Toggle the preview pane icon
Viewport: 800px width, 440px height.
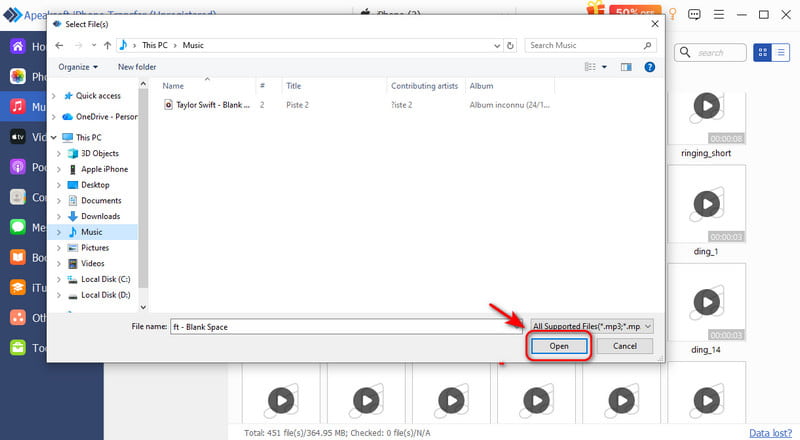coord(626,67)
